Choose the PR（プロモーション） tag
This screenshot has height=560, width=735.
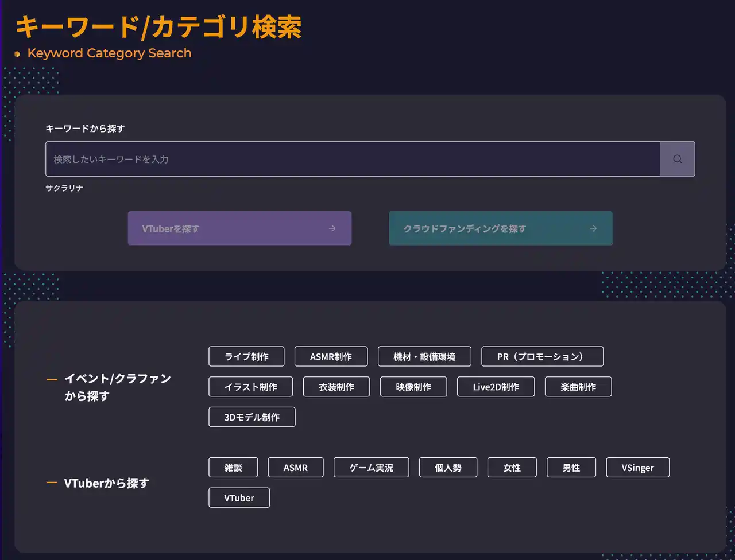[542, 356]
